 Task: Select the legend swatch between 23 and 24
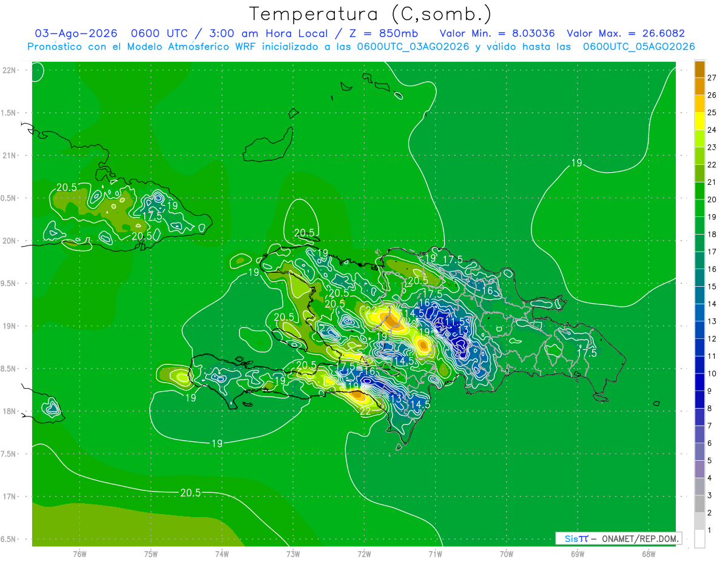click(699, 138)
